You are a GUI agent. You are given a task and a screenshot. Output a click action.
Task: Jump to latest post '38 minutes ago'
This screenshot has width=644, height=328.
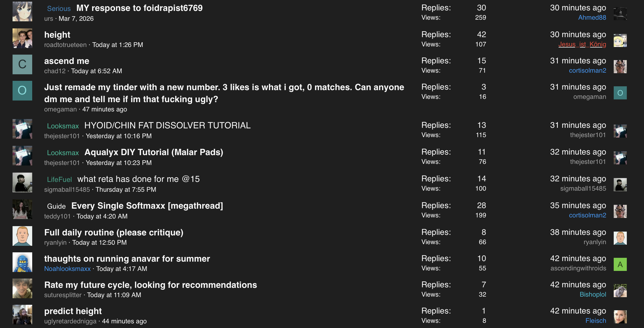click(578, 232)
